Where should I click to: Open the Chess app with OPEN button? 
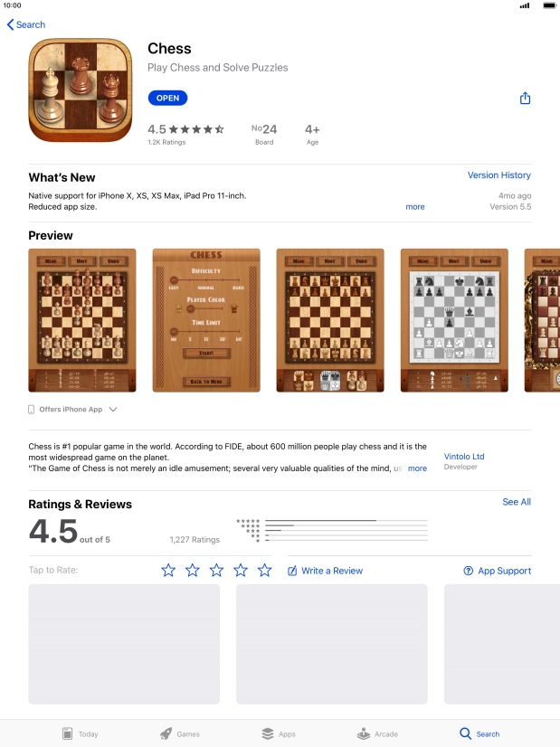pyautogui.click(x=167, y=99)
